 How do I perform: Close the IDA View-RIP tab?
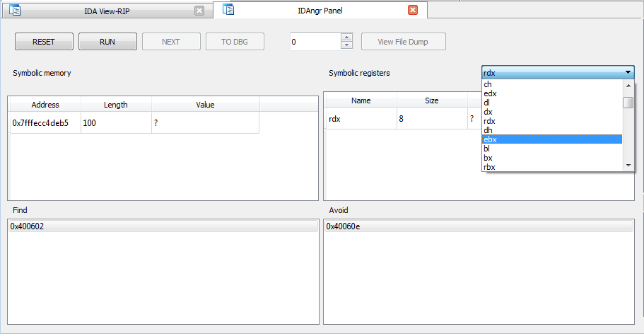tap(199, 11)
